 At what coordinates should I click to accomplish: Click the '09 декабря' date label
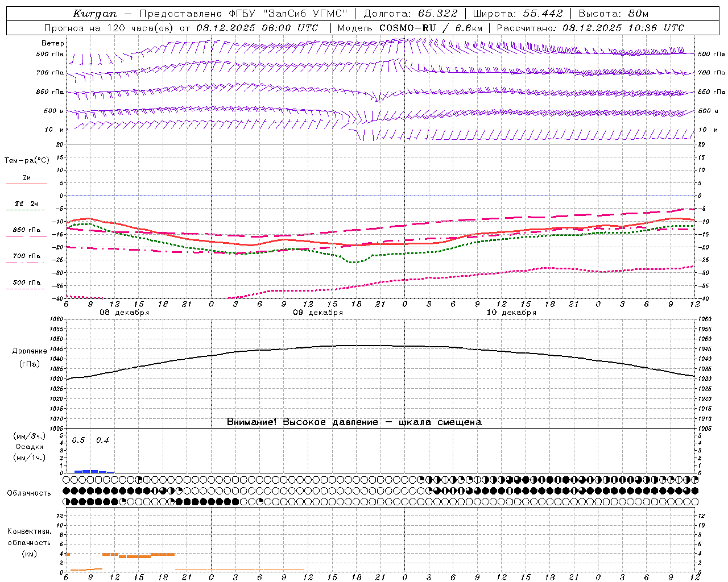point(318,313)
